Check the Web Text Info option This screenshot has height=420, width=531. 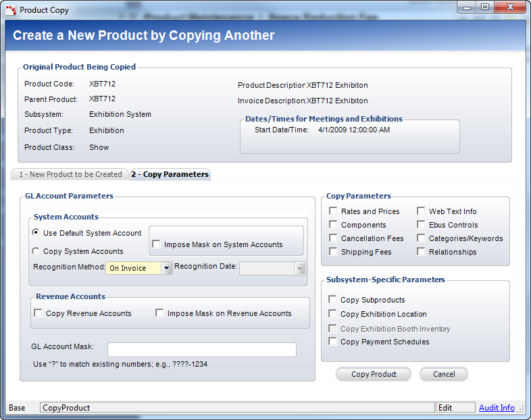coord(421,211)
